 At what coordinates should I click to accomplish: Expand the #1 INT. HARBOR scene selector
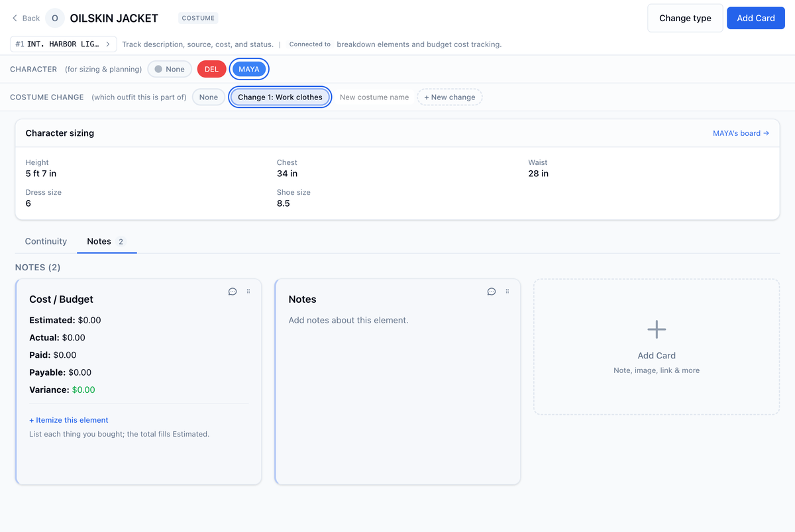(x=64, y=44)
